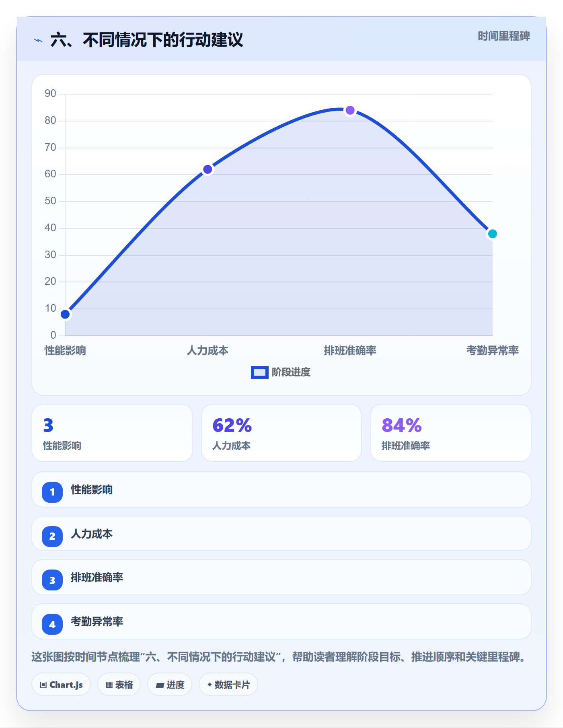
Task: Click the 考勤异常率 x-axis label
Action: [x=493, y=351]
